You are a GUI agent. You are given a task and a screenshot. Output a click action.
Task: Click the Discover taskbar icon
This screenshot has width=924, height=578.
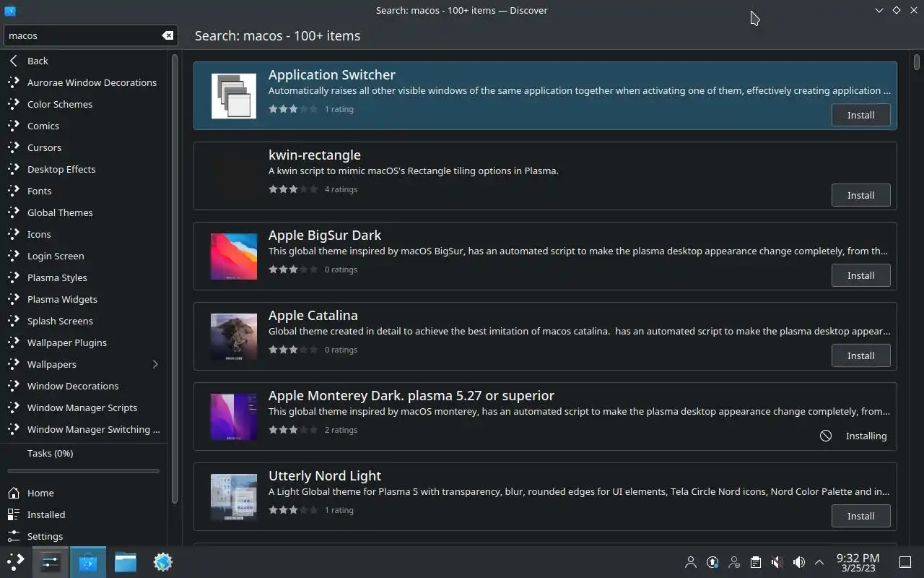(x=88, y=562)
